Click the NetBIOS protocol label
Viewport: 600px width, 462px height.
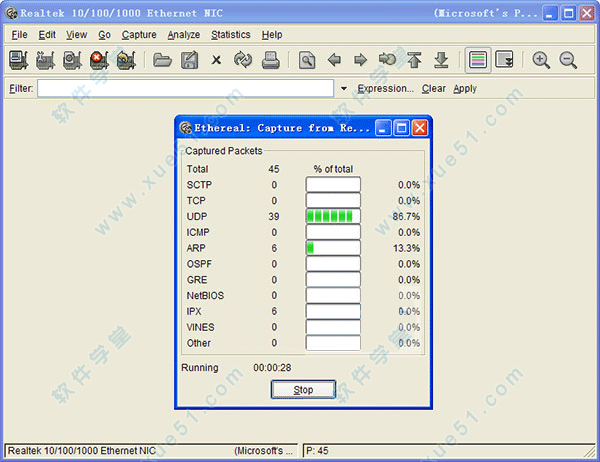(x=205, y=295)
